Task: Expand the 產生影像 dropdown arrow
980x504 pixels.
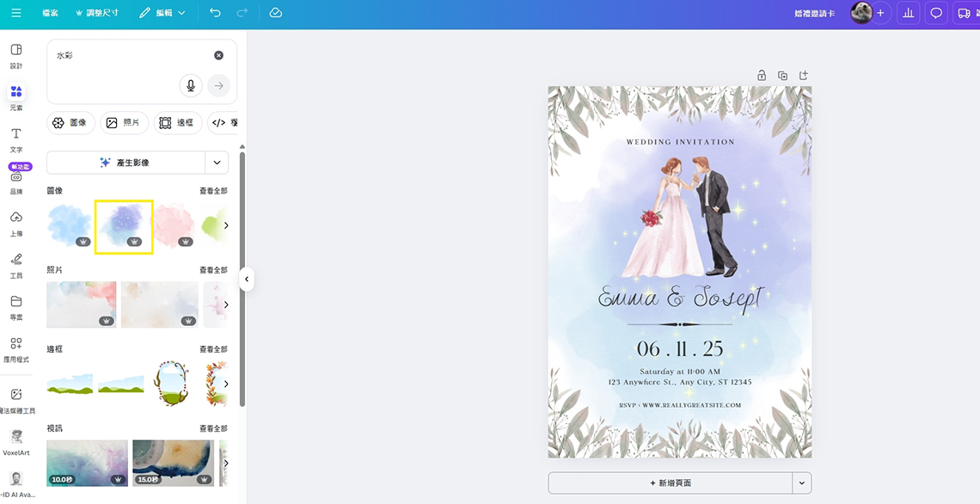Action: [x=217, y=162]
